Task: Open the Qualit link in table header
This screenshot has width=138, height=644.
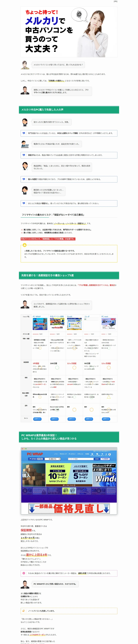Action: [70, 317]
